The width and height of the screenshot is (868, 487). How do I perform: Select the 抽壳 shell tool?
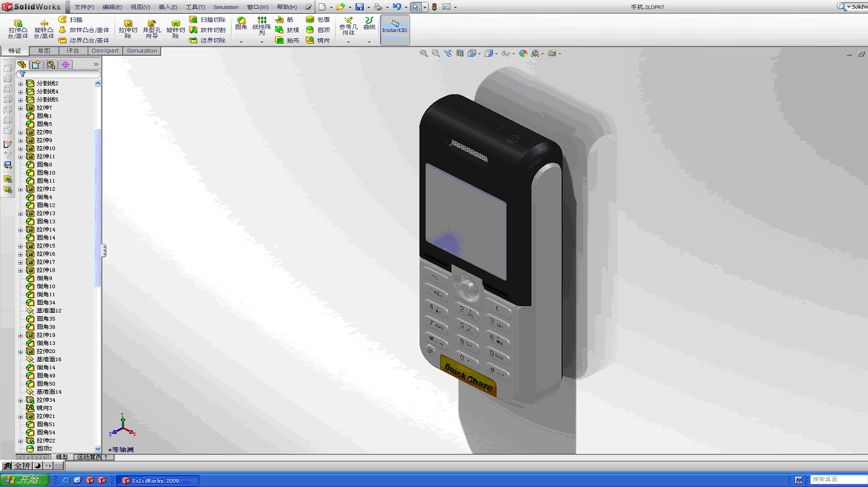(287, 41)
